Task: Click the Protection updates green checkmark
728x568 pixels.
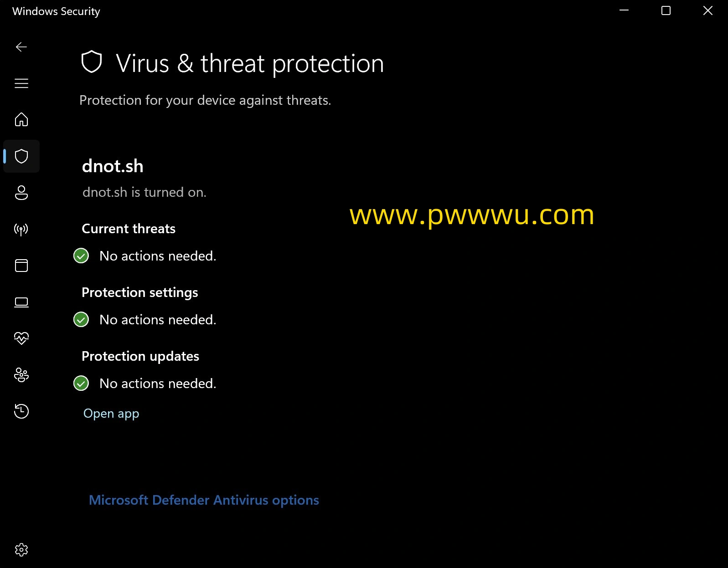Action: point(81,384)
